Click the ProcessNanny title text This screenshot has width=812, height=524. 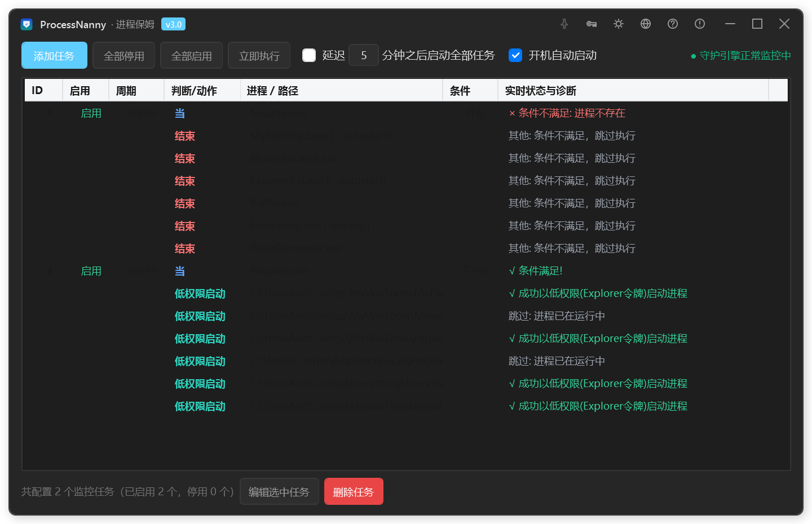(x=73, y=24)
